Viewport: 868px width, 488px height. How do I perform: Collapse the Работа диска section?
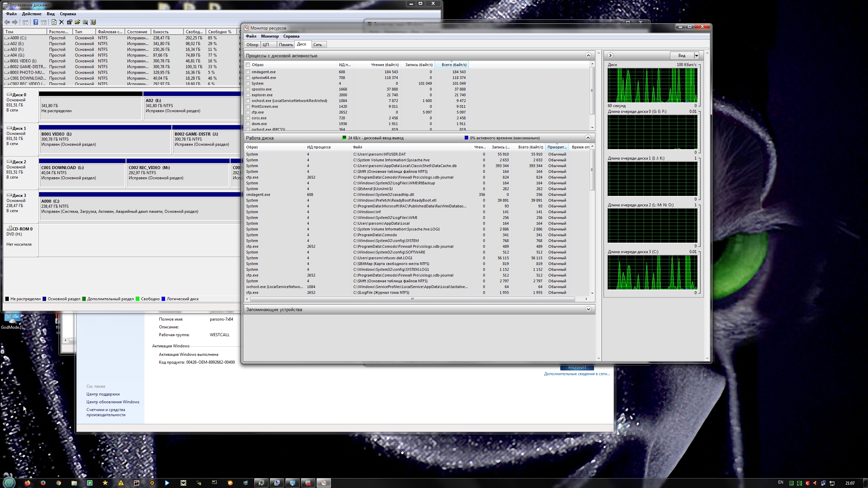588,138
